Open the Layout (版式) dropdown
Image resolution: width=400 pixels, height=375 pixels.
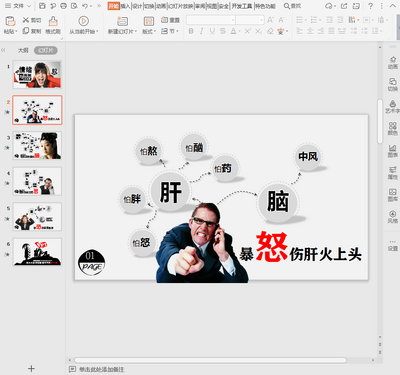[149, 31]
